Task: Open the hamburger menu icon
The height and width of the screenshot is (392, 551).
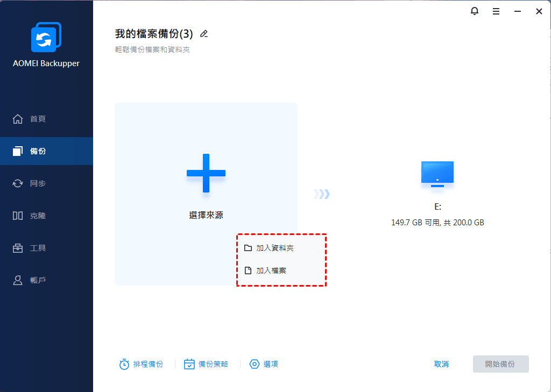Action: [x=496, y=12]
